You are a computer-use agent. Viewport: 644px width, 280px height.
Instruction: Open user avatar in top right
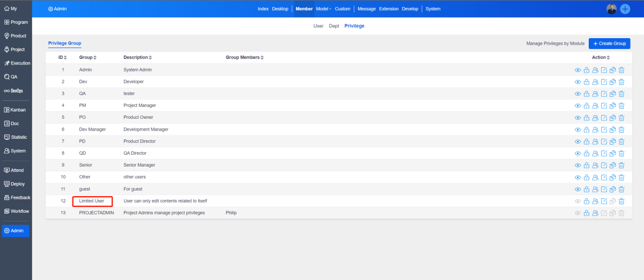tap(611, 9)
